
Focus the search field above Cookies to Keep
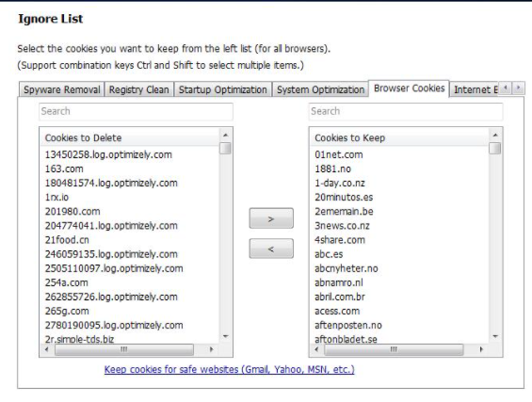pyautogui.click(x=406, y=111)
